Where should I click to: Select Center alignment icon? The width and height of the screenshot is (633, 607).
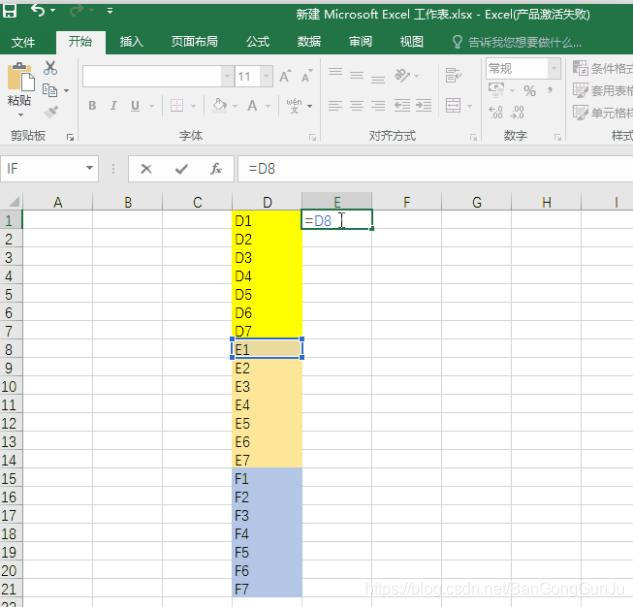(356, 106)
